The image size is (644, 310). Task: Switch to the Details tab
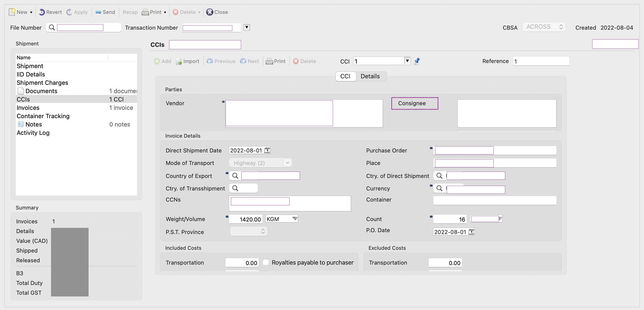coord(370,76)
